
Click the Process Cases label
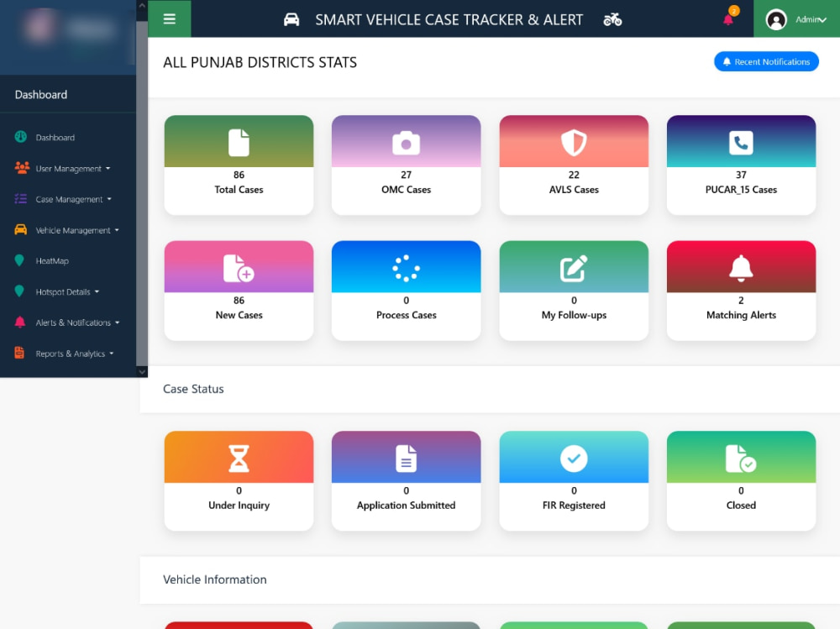click(x=406, y=315)
